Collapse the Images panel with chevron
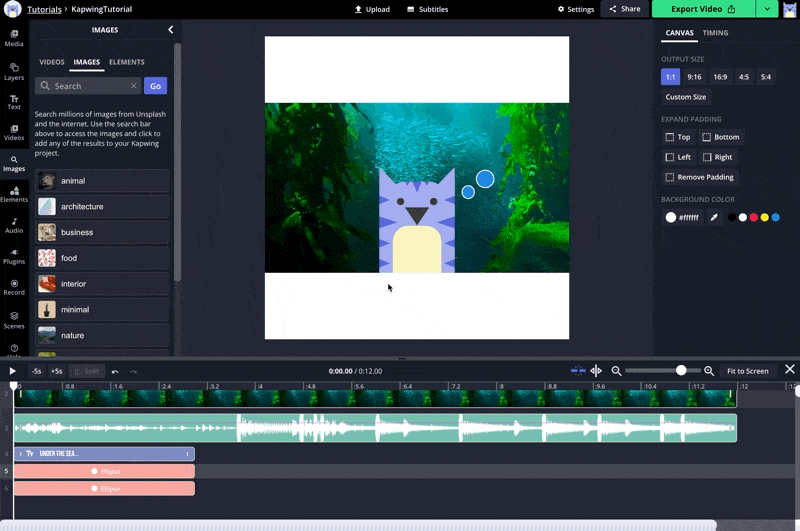Screen dimensions: 800x531 coord(170,30)
